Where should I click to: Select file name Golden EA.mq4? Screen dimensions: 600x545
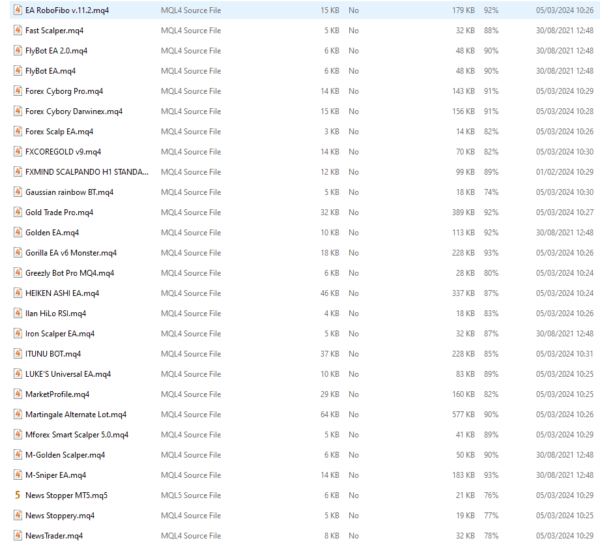point(52,233)
